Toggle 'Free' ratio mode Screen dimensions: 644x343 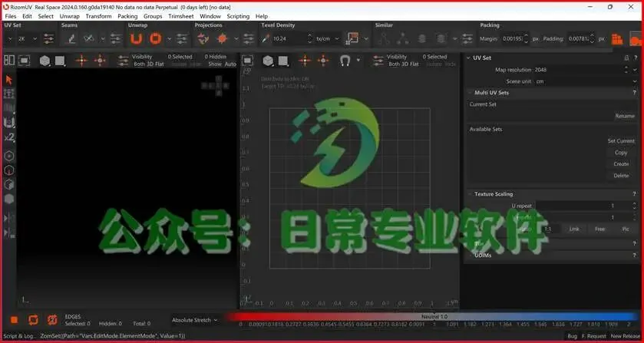coord(600,229)
